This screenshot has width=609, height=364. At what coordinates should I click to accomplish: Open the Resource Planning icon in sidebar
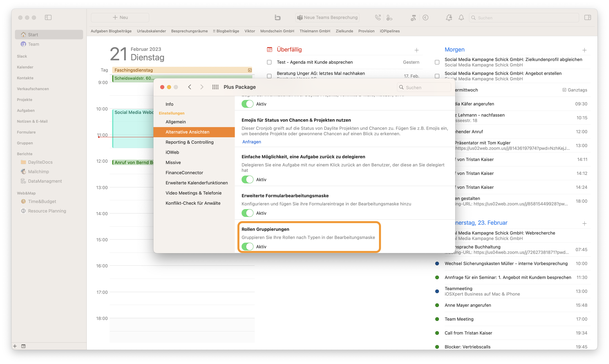[x=23, y=211]
